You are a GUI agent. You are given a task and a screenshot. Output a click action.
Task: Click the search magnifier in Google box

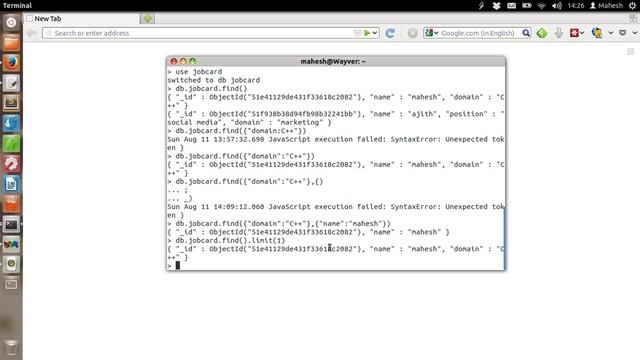coord(526,33)
